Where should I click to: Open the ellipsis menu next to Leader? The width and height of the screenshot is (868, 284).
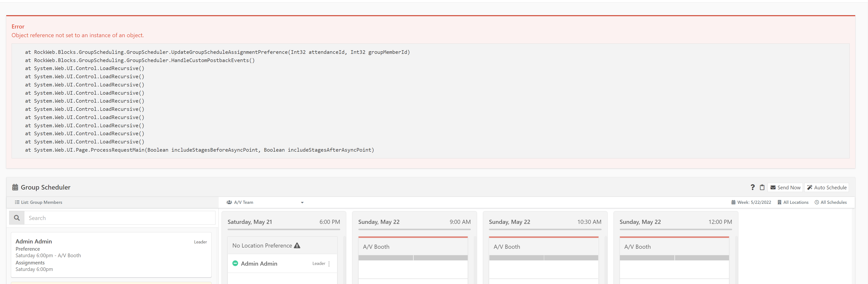click(329, 264)
